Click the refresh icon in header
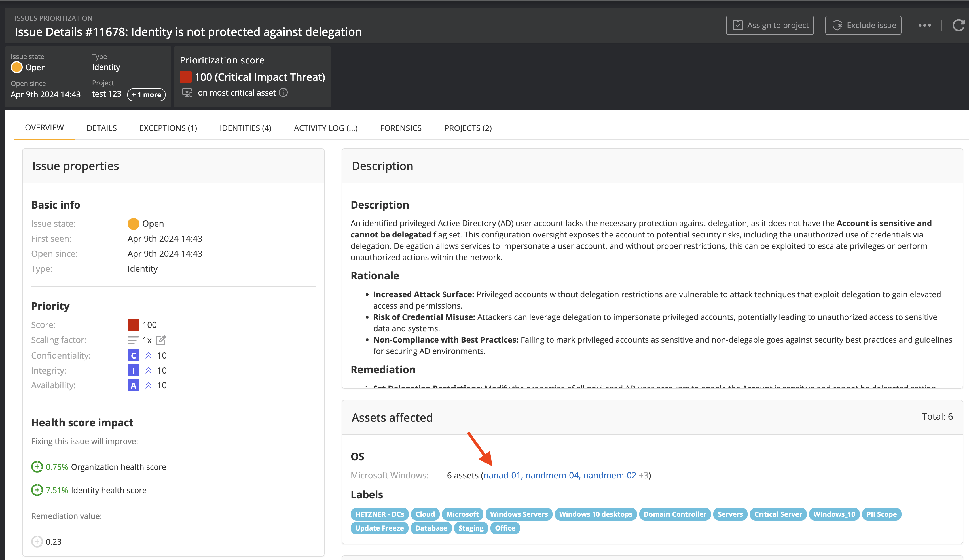969x560 pixels. click(x=958, y=26)
